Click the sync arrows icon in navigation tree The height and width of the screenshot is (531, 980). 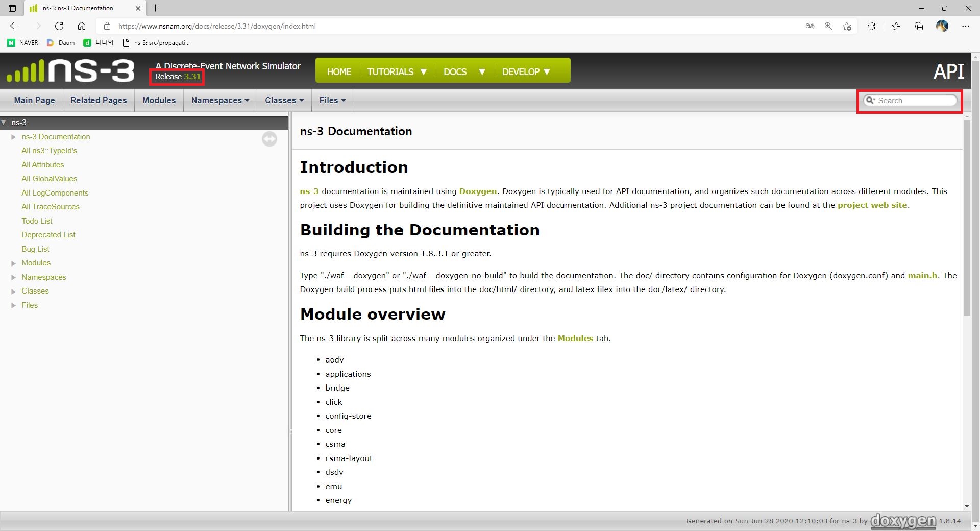[269, 139]
